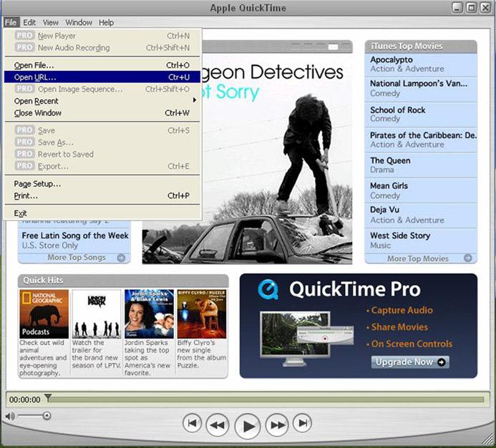
Task: Click the School of Rock entry
Action: [x=421, y=115]
